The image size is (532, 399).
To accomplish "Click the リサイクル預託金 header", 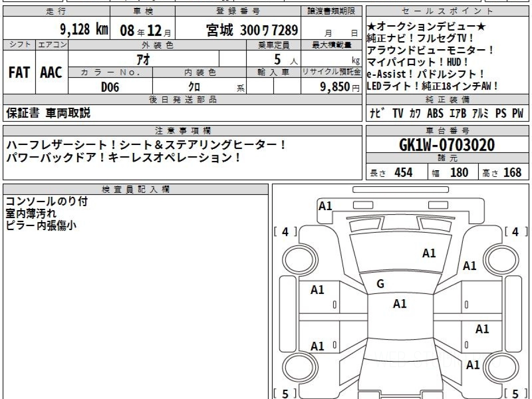I will (332, 73).
